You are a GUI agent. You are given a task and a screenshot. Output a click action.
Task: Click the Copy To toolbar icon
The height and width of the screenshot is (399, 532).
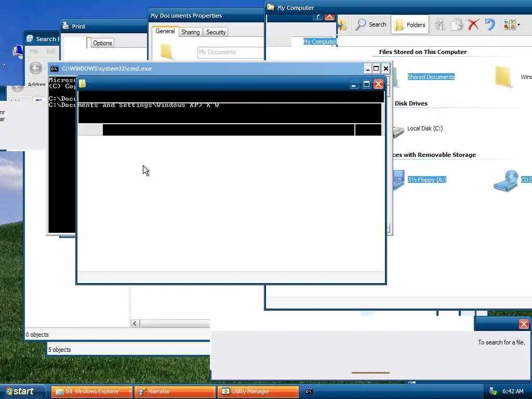click(457, 24)
